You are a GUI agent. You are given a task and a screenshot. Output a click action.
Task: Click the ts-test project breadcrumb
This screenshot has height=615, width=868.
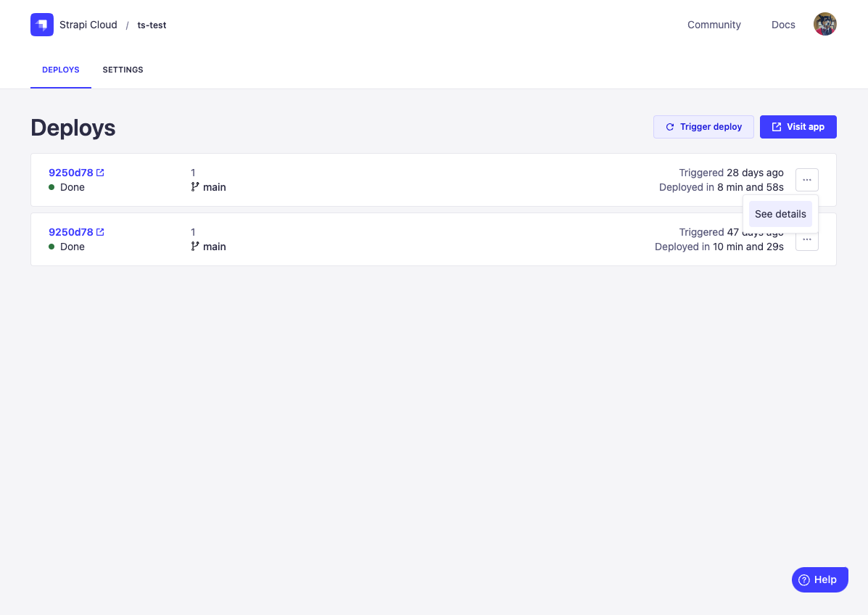tap(152, 25)
